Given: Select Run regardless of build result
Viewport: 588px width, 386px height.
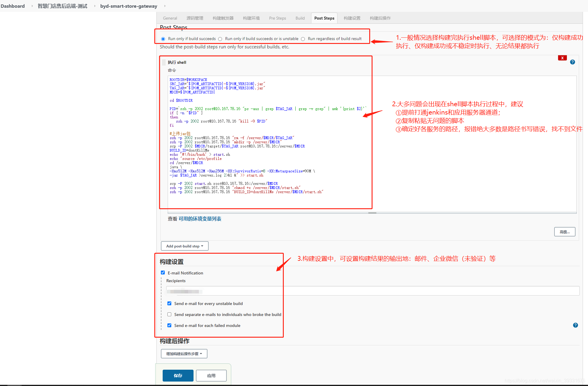Looking at the screenshot, I should click(x=303, y=39).
